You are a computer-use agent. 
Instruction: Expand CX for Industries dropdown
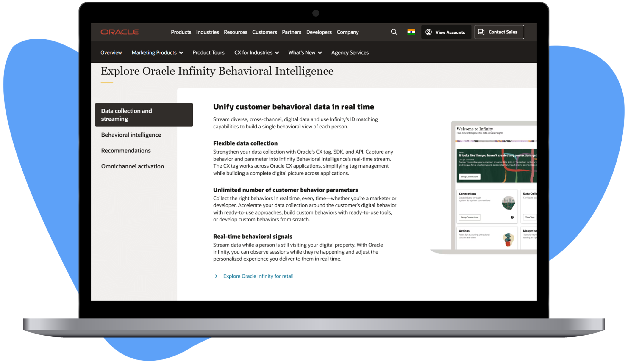click(x=256, y=53)
